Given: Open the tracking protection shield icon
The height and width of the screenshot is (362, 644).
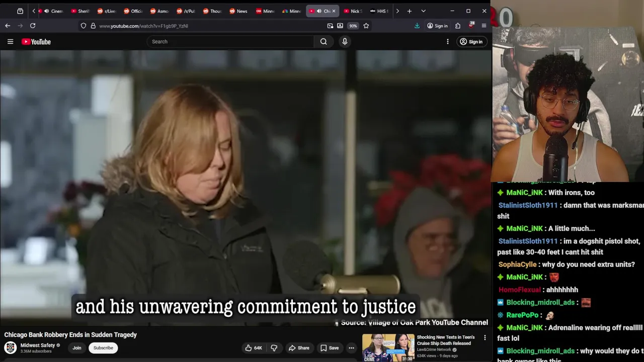Looking at the screenshot, I should click(84, 26).
